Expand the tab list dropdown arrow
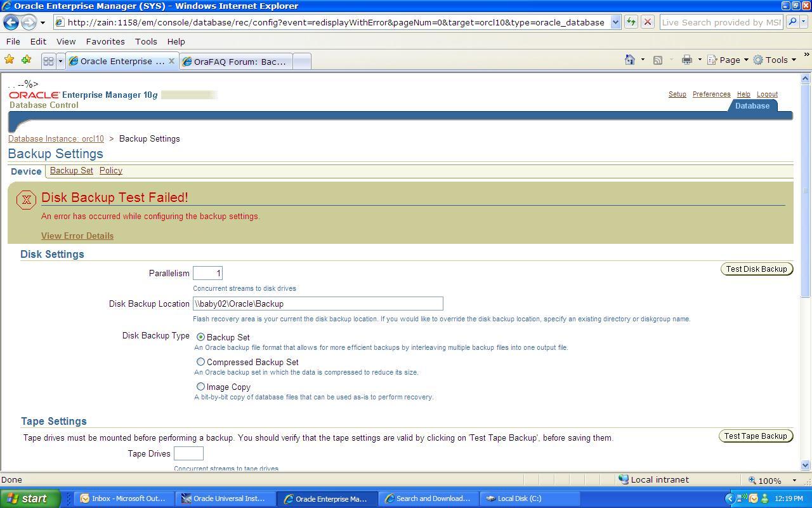This screenshot has width=812, height=508. point(60,61)
